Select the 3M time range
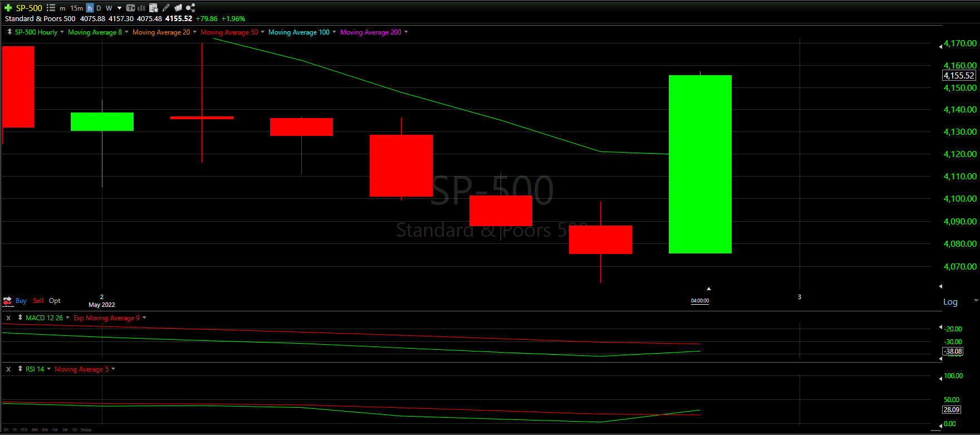Viewport: 980px width, 435px height. [45, 430]
